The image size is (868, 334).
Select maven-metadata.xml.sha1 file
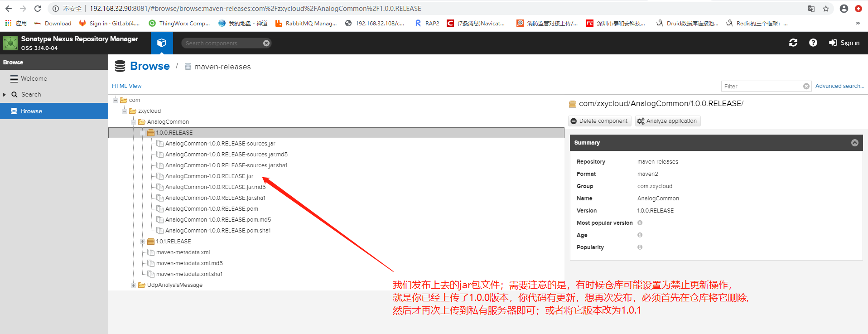click(189, 274)
